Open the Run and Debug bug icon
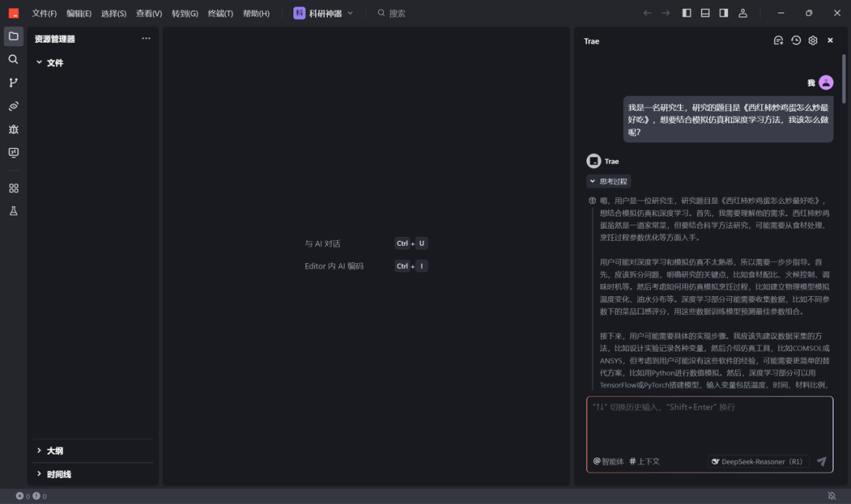 [x=13, y=129]
